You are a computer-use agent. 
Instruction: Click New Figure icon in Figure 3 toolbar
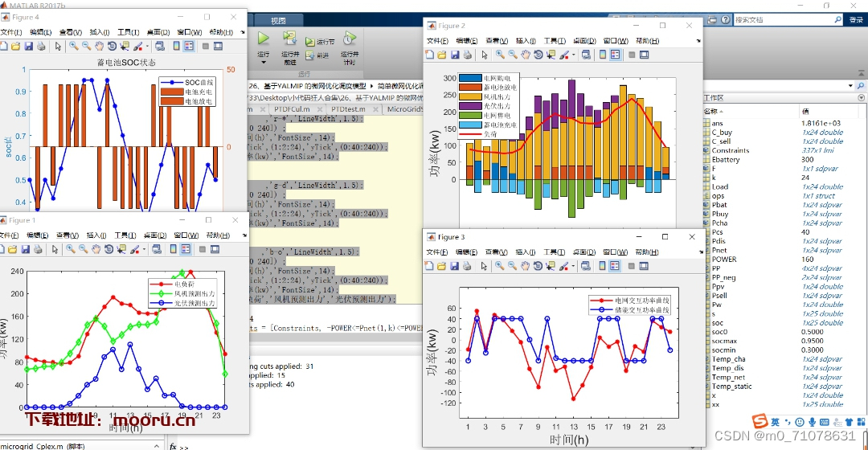click(429, 266)
